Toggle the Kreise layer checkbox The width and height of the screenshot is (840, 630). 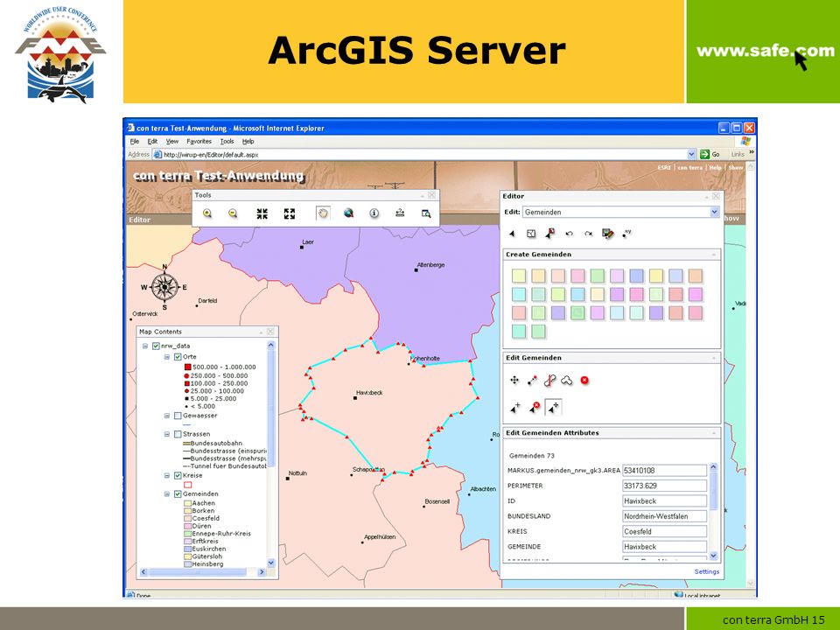click(178, 475)
